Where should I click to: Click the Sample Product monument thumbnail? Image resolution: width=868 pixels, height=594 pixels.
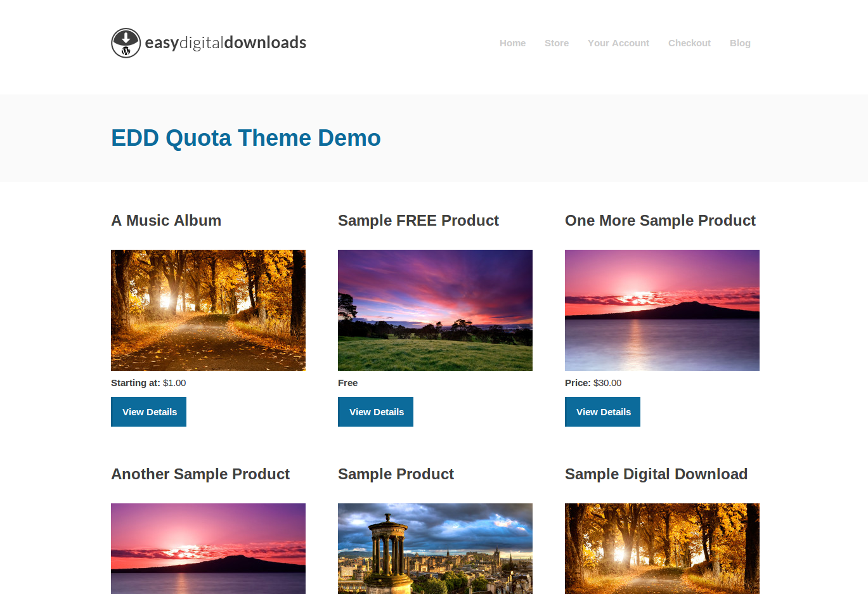435,548
